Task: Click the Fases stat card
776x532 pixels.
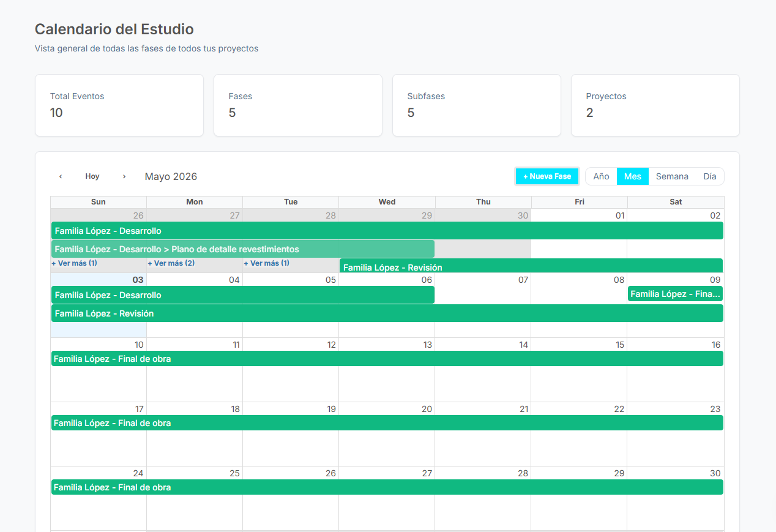Action: tap(298, 105)
